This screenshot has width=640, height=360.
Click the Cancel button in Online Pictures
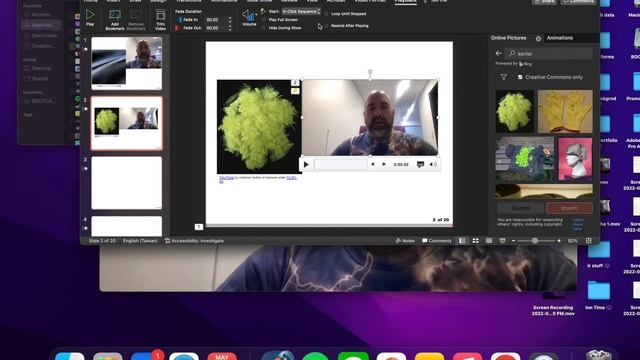pos(520,208)
